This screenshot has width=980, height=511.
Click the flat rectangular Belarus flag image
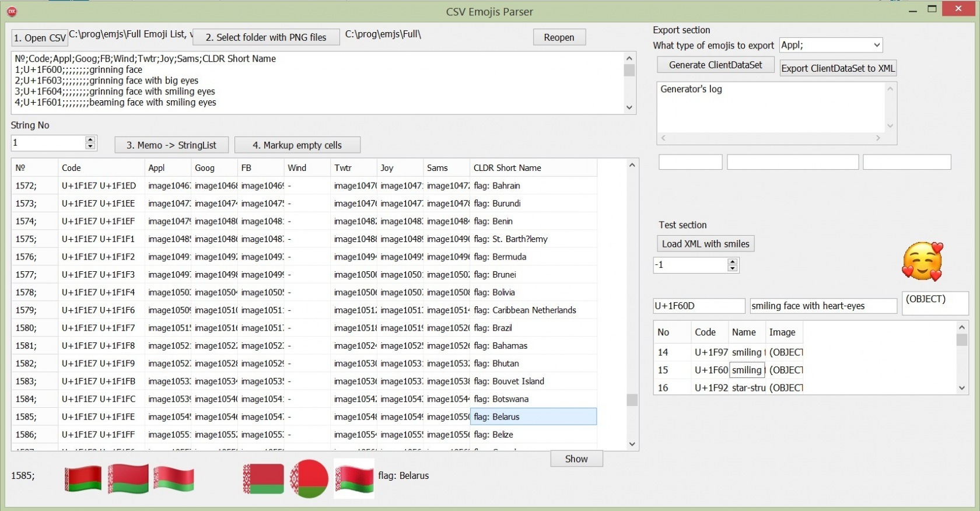[264, 478]
